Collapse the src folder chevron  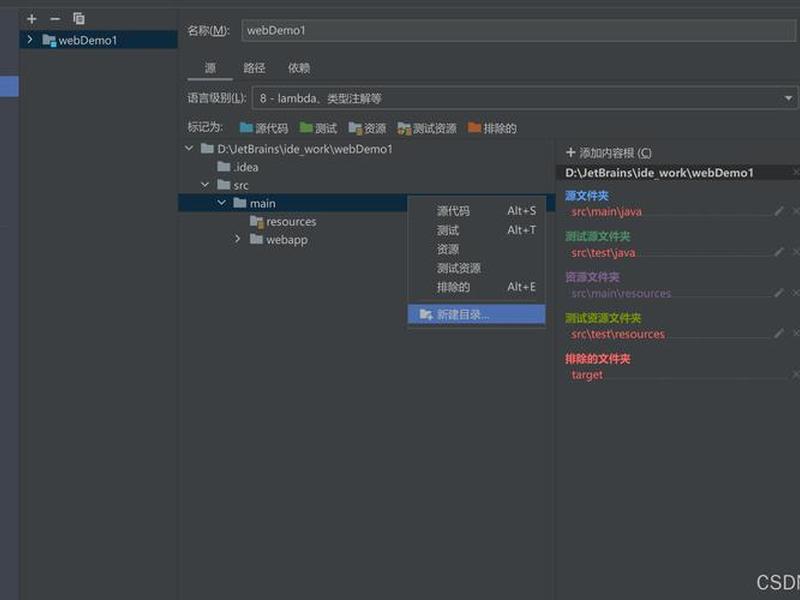[x=205, y=185]
